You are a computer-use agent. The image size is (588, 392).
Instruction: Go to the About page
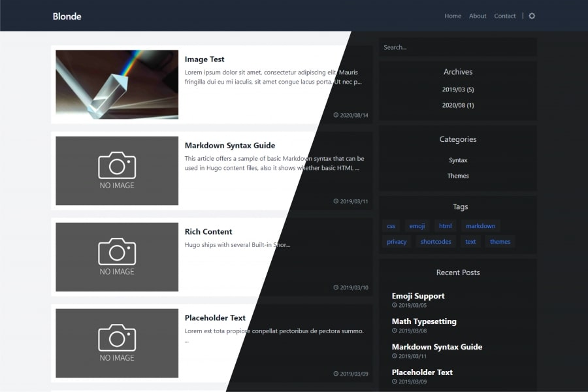click(478, 16)
